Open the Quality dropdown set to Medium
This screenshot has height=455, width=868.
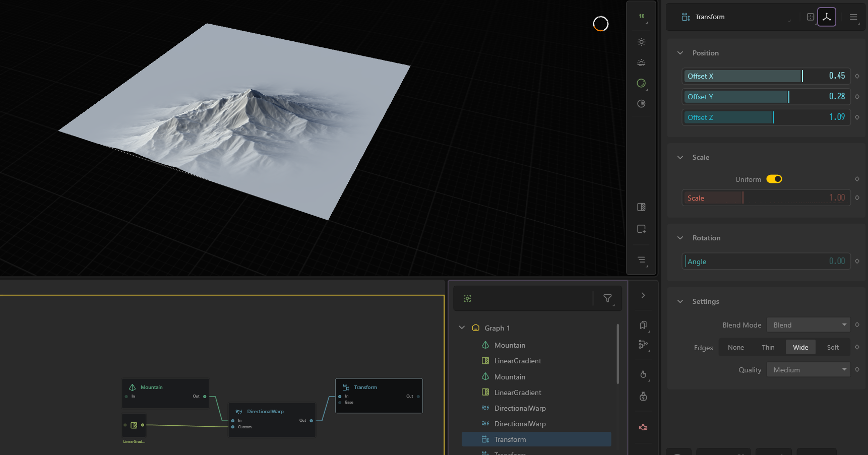(x=808, y=369)
